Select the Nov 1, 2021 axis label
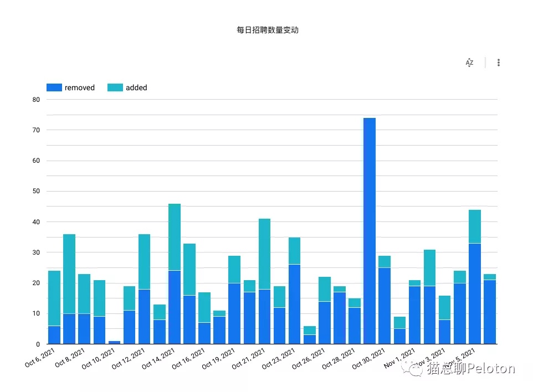 pos(399,358)
